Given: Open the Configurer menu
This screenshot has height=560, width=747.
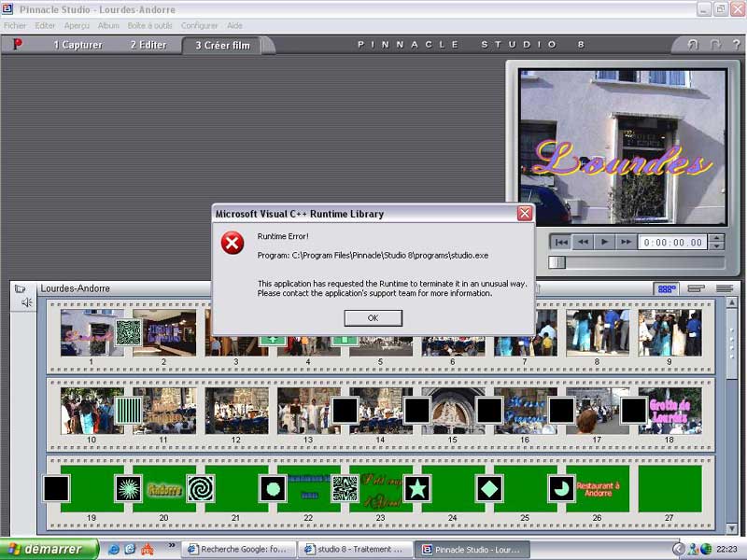Looking at the screenshot, I should coord(199,26).
